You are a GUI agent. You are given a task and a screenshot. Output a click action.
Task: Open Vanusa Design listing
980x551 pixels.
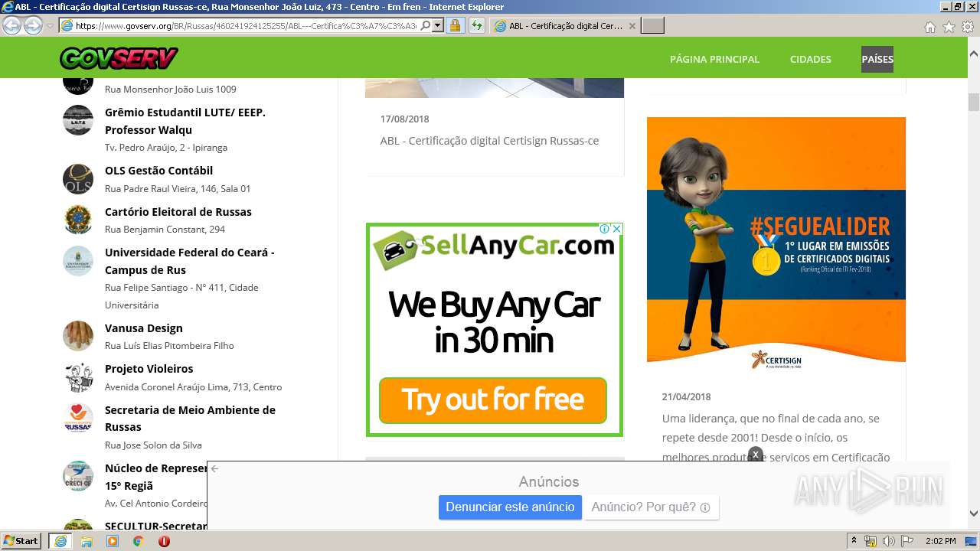(x=144, y=328)
